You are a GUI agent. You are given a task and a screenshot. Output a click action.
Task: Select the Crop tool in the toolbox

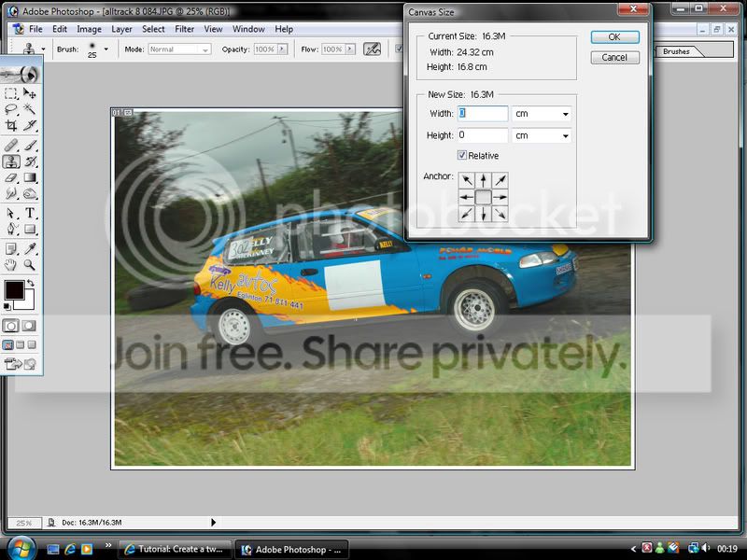[11, 125]
